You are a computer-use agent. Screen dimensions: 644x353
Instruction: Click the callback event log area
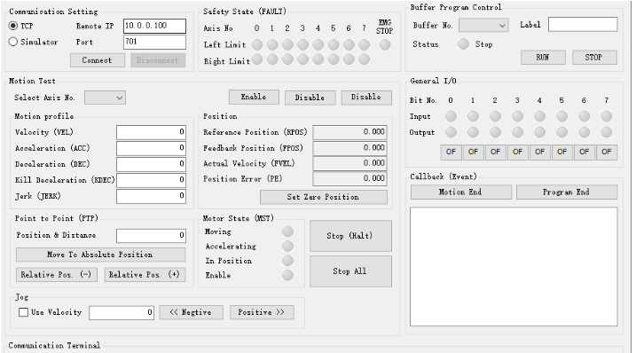514,267
